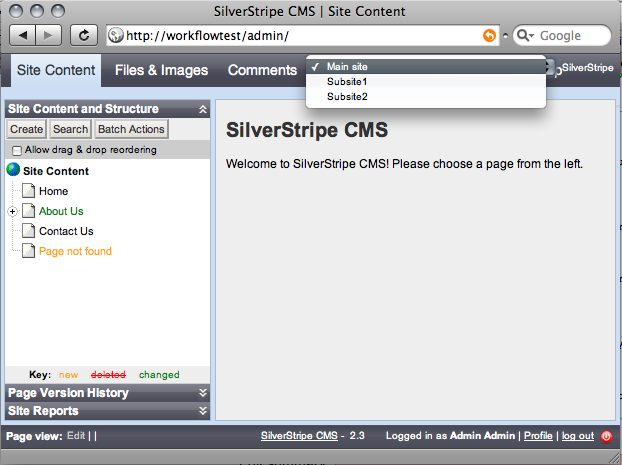
Task: Open the Files & Images tab
Action: [161, 70]
